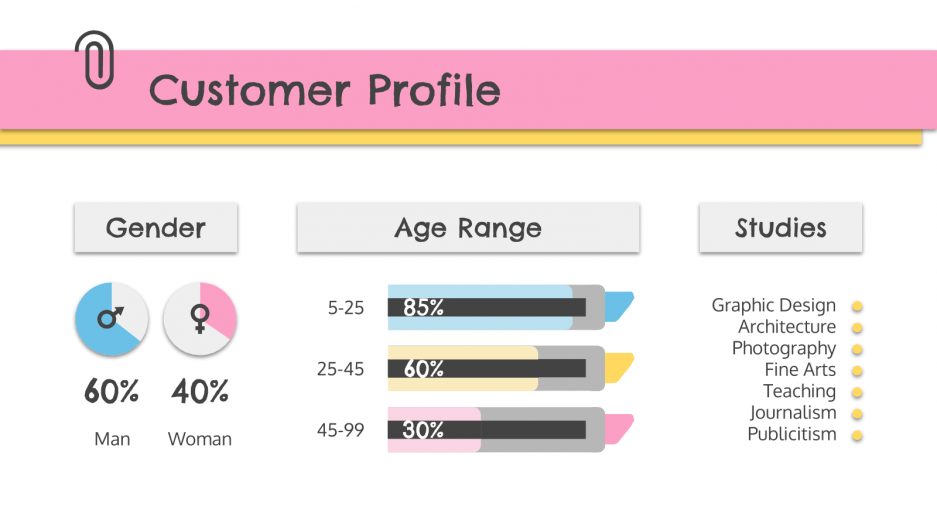Click the yellow bullet beside Publicitism
This screenshot has width=937, height=527.
tap(857, 435)
